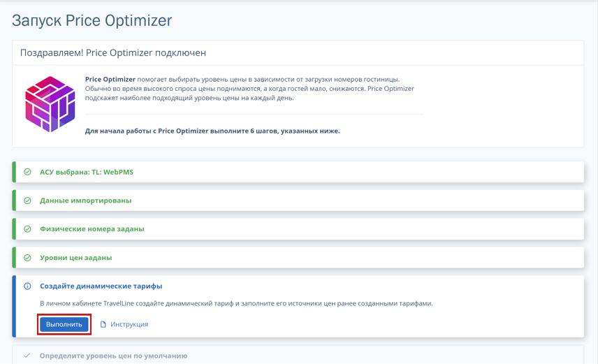The height and width of the screenshot is (364, 598).
Task: Click the document icon beside Инструкция
Action: coord(103,324)
